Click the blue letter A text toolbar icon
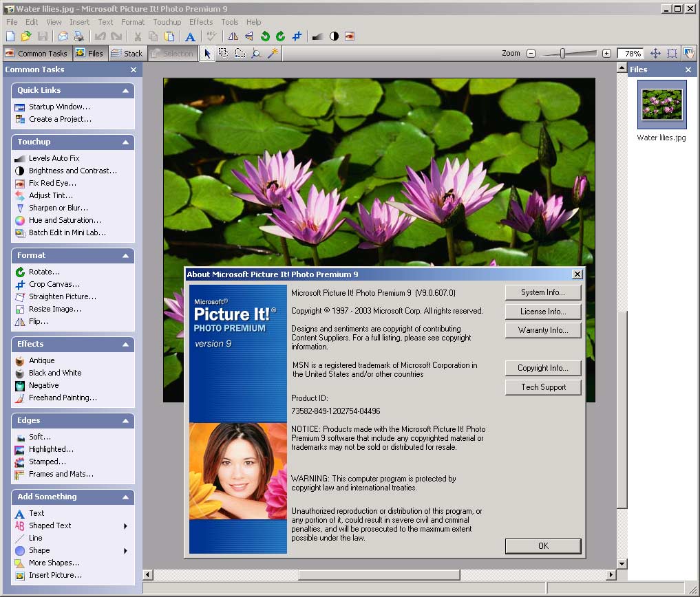The width and height of the screenshot is (700, 597). [x=190, y=36]
